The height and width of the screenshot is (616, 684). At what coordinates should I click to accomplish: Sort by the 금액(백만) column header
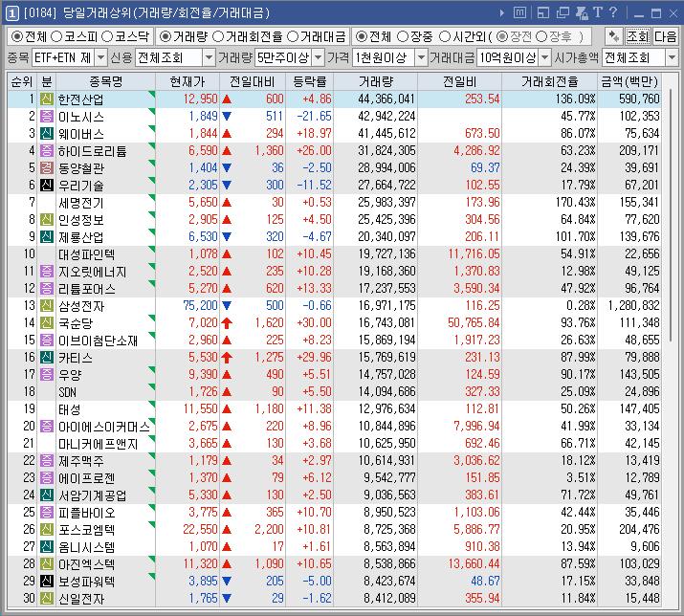629,81
